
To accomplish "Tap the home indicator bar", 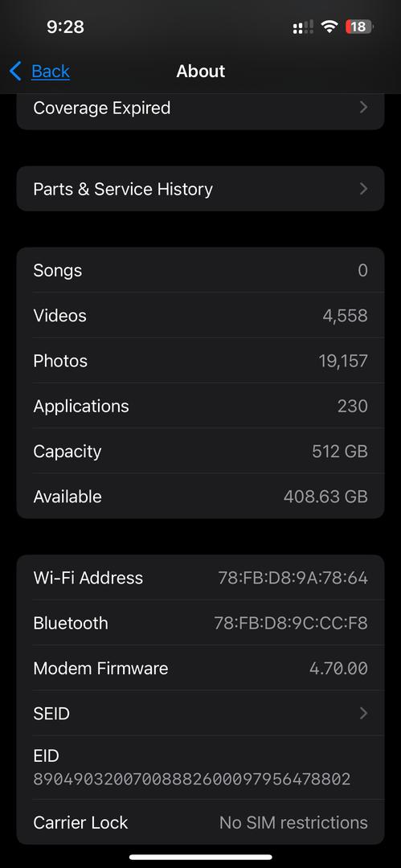I will click(x=201, y=858).
